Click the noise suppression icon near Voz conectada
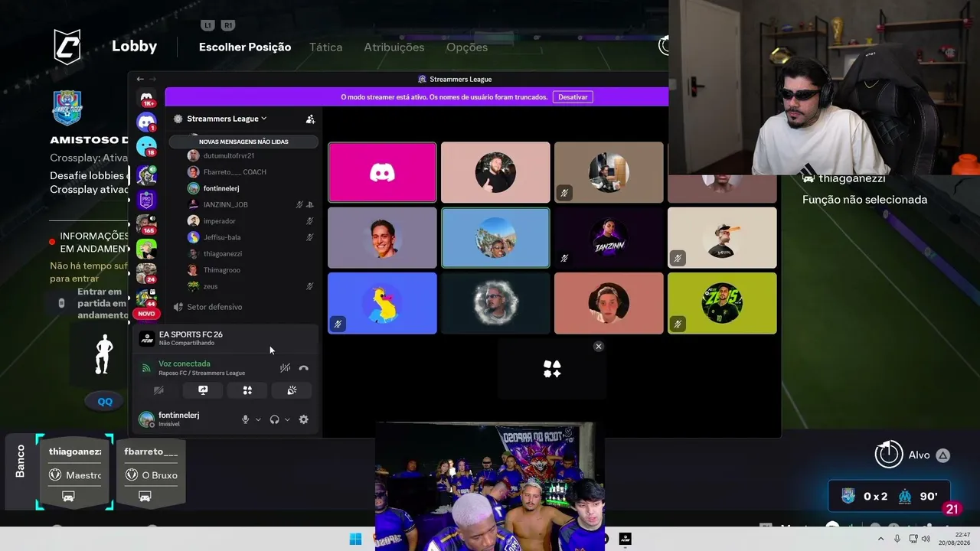The width and height of the screenshot is (980, 551). tap(285, 368)
